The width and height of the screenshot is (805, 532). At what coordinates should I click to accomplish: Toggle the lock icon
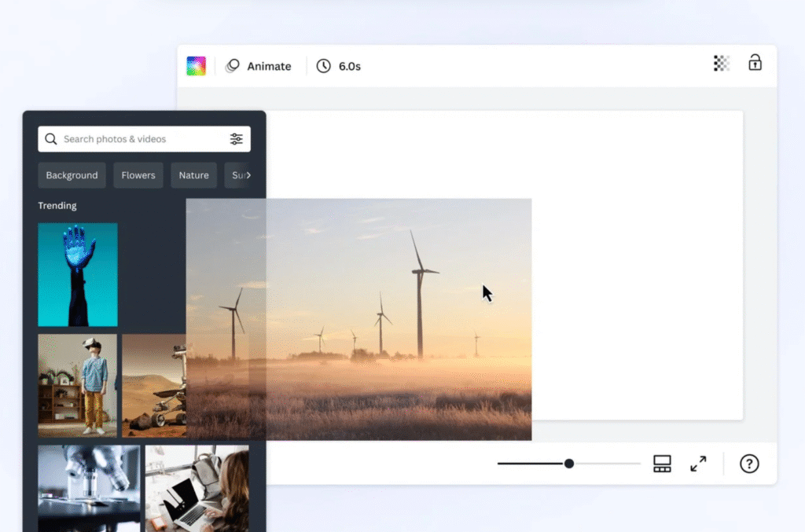point(755,63)
